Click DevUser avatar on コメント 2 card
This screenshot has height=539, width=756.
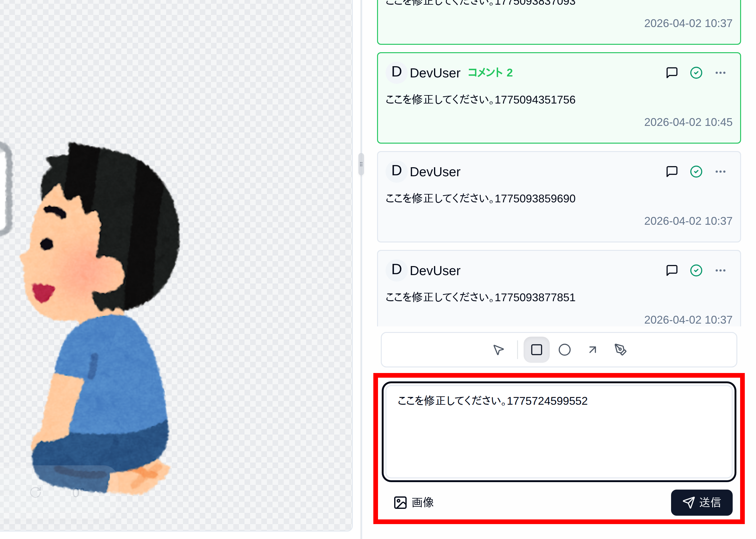(x=396, y=72)
